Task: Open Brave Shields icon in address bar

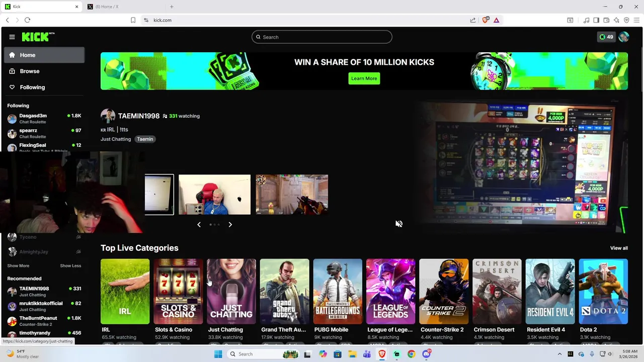Action: click(x=485, y=20)
